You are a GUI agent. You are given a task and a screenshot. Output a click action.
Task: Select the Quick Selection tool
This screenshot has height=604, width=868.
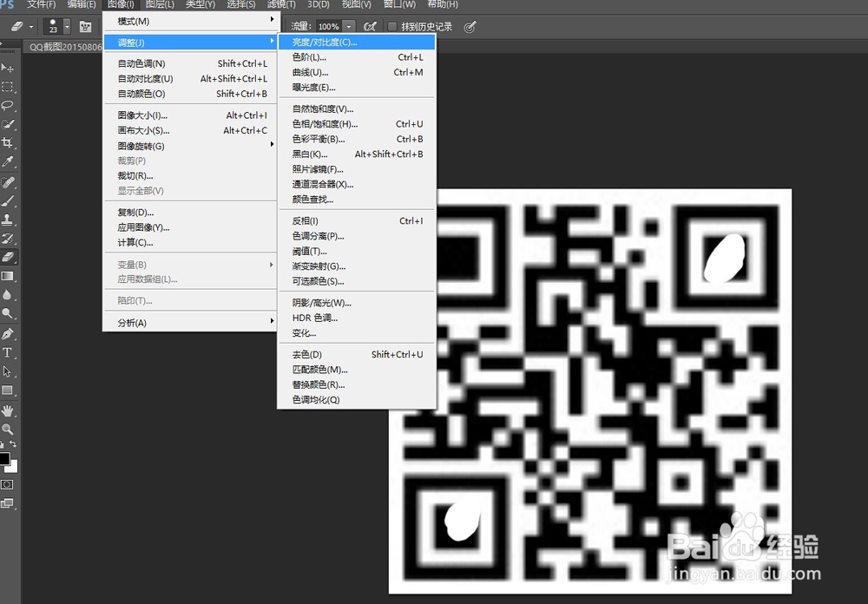click(x=8, y=124)
